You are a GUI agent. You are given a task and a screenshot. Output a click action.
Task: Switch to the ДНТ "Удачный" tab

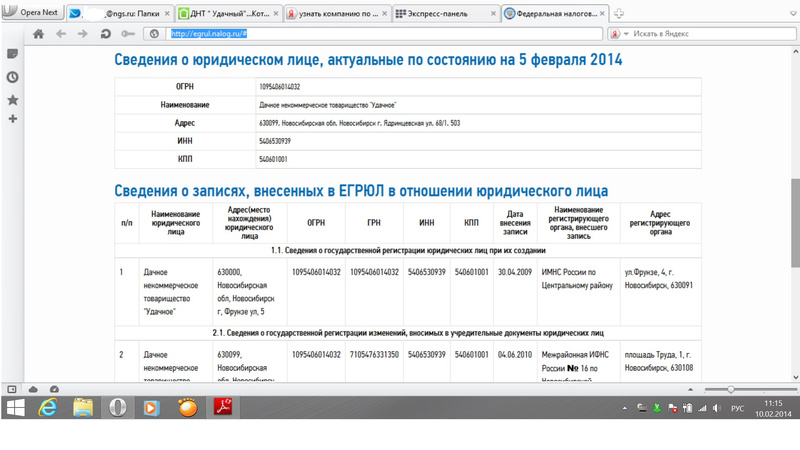(227, 13)
